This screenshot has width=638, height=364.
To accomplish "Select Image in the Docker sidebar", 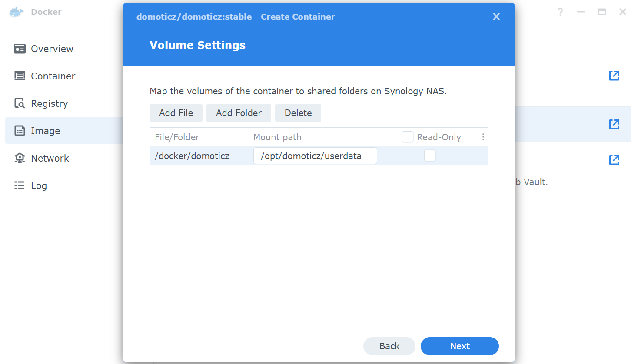I will 64,131.
